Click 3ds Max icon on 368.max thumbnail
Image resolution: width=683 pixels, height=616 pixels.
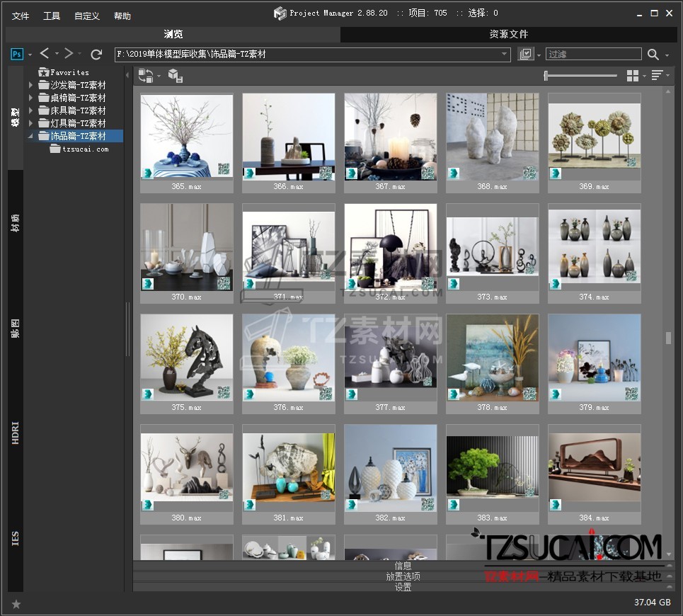(x=454, y=173)
